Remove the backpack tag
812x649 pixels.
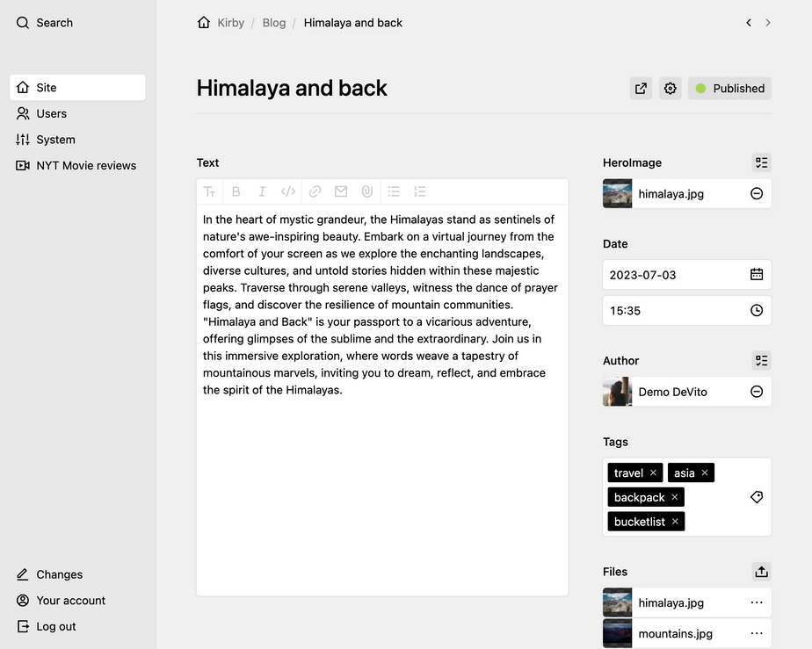tap(675, 498)
